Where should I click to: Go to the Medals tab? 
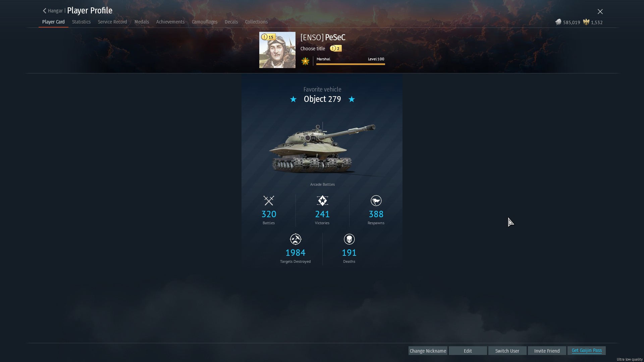[142, 22]
